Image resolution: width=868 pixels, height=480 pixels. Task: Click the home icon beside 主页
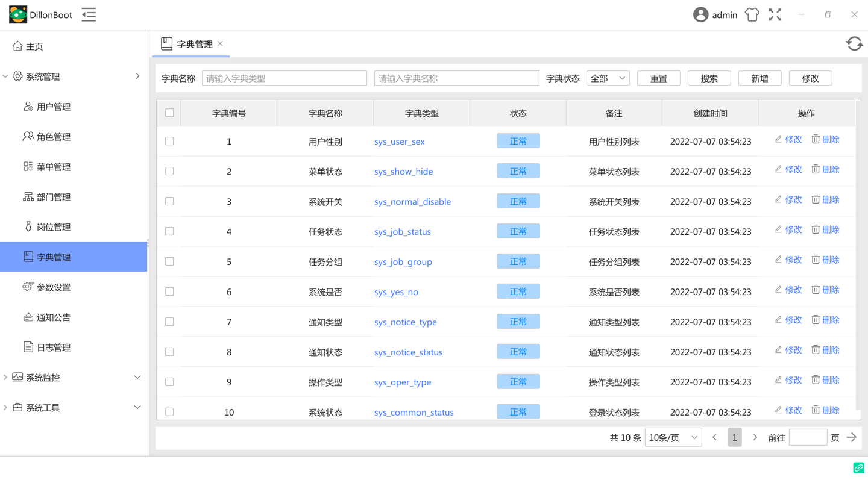coord(17,46)
